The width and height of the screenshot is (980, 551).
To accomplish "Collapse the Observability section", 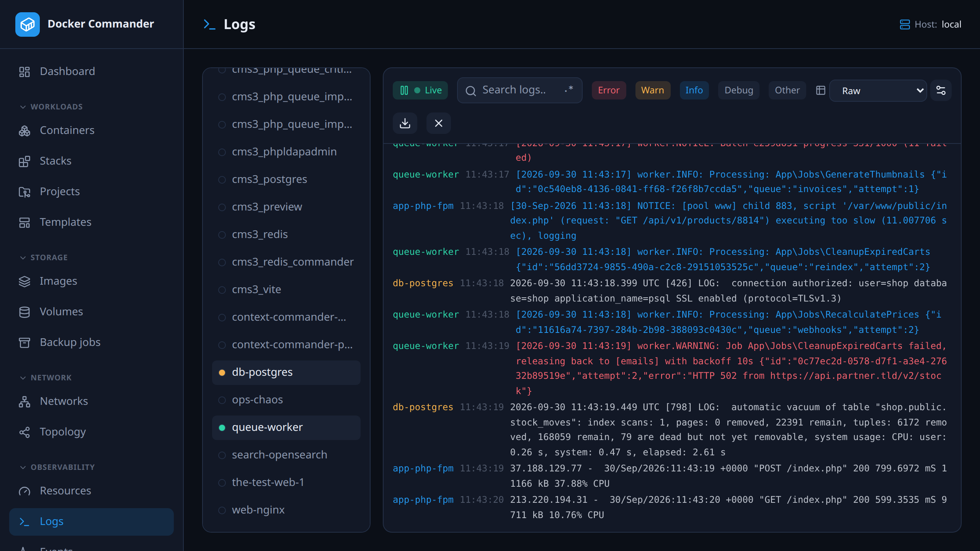I will click(x=57, y=467).
